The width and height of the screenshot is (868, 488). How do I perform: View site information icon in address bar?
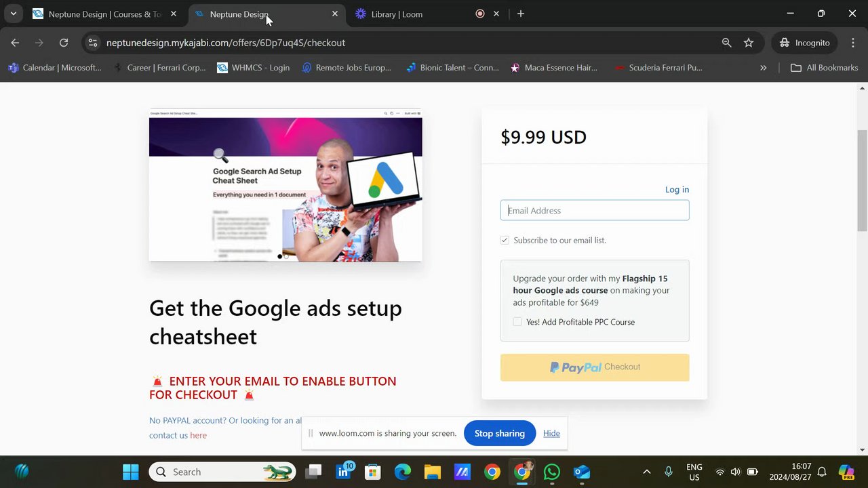coord(93,43)
